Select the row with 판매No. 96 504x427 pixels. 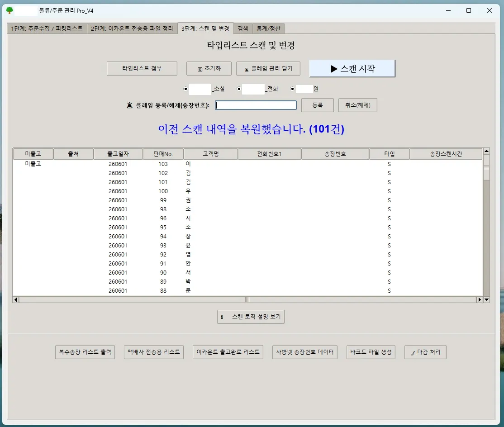click(247, 218)
